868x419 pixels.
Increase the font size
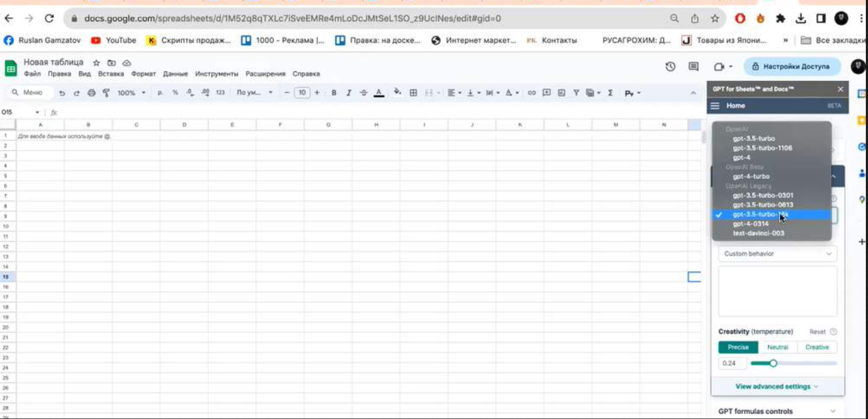tap(317, 93)
